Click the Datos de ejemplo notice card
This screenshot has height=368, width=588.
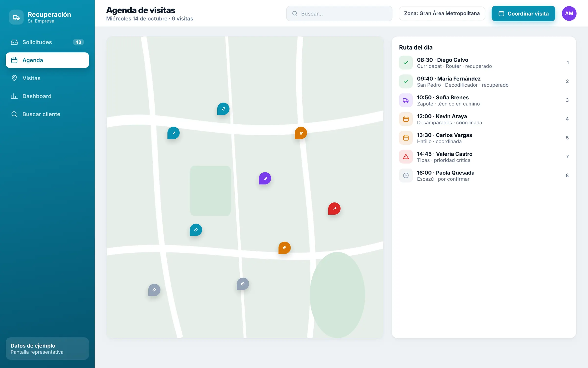click(47, 348)
